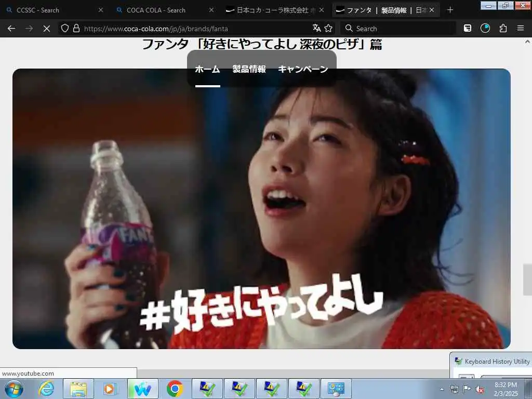Open the Firefox hamburger menu
This screenshot has width=532, height=399.
pyautogui.click(x=521, y=29)
